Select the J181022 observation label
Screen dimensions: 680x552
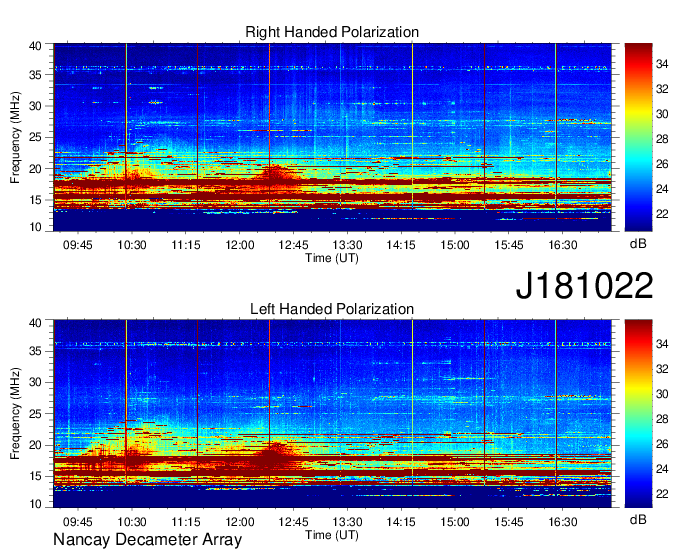584,285
